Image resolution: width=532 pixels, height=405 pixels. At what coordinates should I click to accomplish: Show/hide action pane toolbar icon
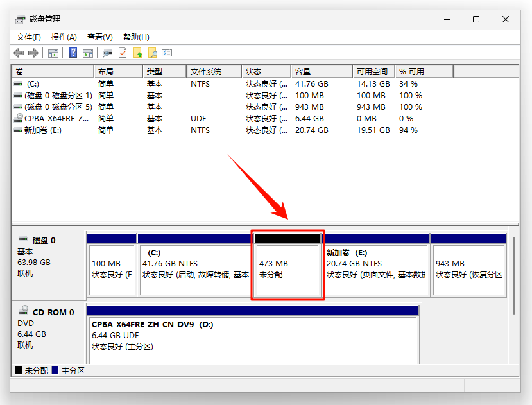pyautogui.click(x=88, y=53)
